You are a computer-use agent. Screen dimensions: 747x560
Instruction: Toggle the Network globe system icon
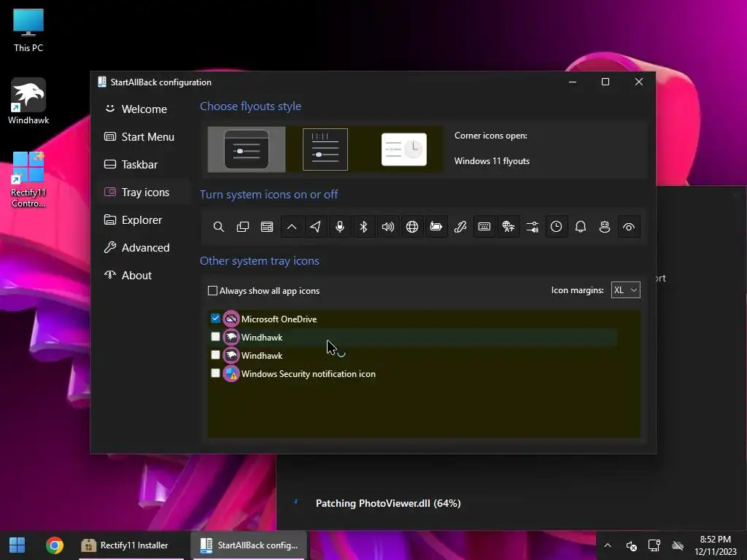(x=412, y=227)
